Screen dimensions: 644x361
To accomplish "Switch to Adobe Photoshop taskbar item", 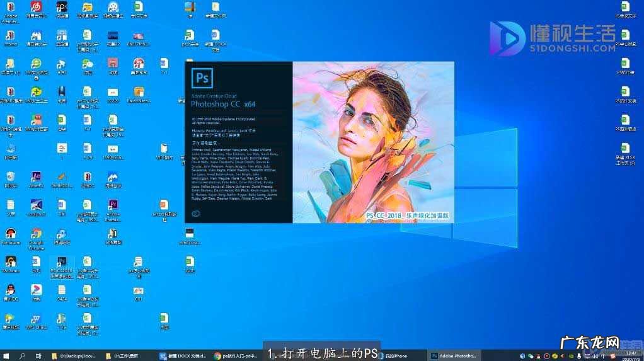I will (454, 356).
